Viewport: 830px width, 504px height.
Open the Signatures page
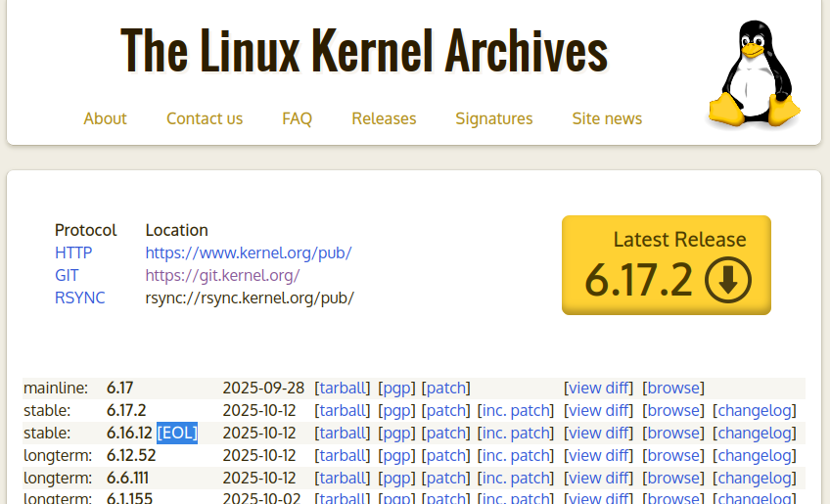[493, 118]
